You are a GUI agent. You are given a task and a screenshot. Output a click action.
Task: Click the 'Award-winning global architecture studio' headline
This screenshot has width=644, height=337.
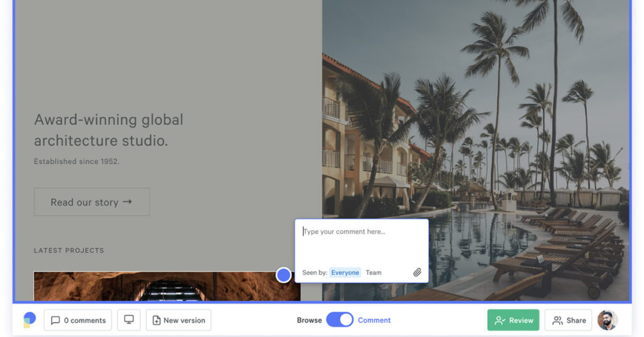click(109, 130)
